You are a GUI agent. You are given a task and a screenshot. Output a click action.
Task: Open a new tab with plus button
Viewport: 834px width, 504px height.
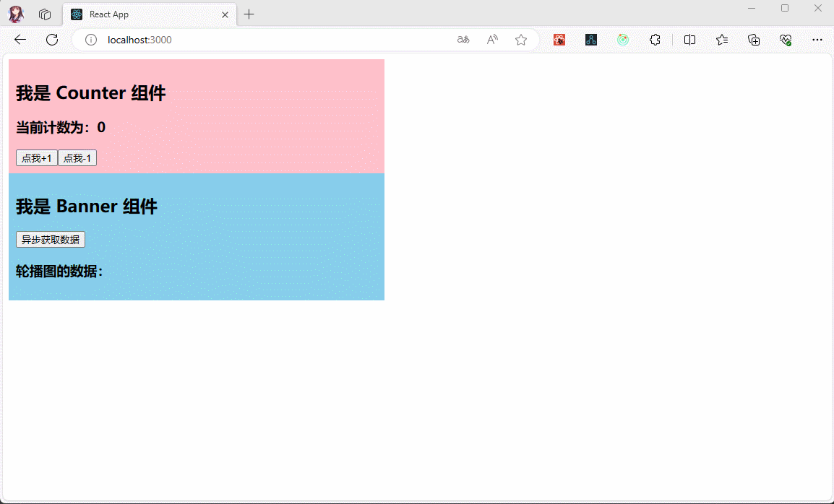point(249,14)
